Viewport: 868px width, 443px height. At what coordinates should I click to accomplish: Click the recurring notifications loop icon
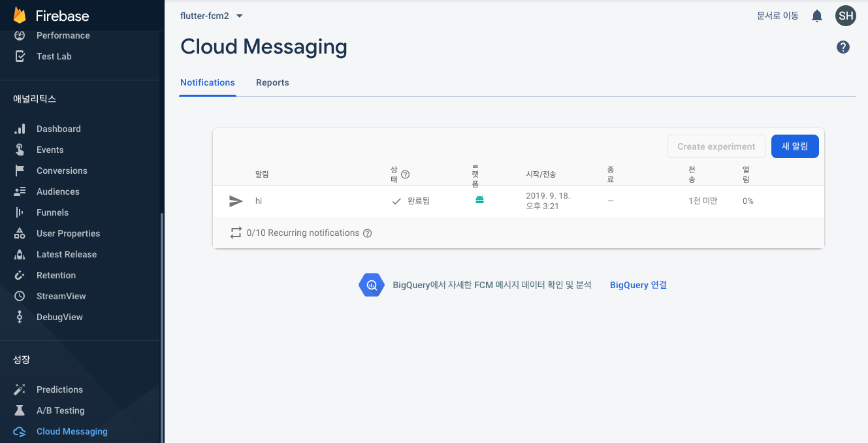[x=236, y=233]
